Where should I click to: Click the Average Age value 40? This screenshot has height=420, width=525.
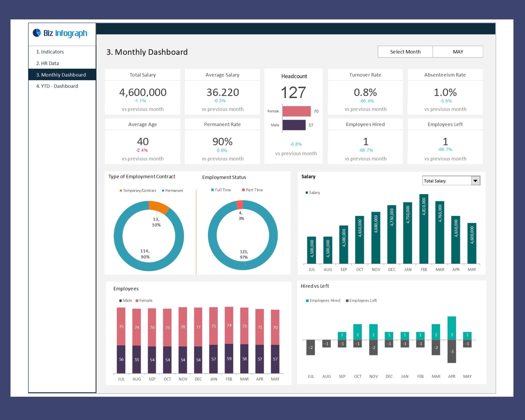(x=143, y=141)
